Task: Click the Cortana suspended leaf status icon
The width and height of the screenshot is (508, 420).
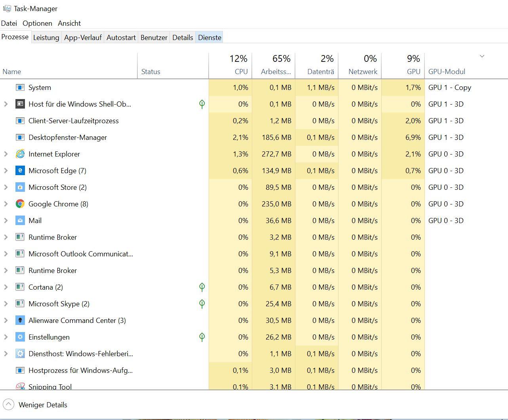Action: (x=202, y=287)
